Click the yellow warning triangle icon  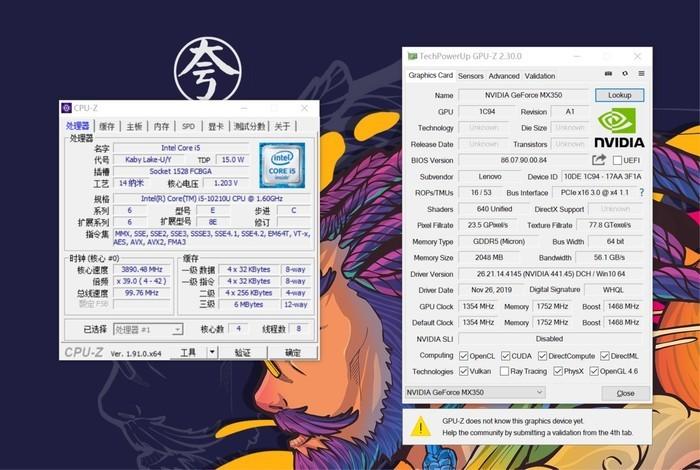[420, 426]
